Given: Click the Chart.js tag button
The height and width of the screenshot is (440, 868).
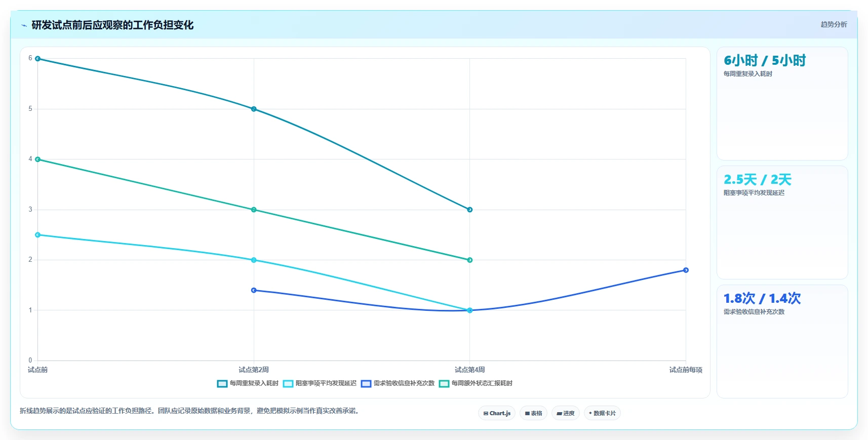Looking at the screenshot, I should [x=497, y=413].
